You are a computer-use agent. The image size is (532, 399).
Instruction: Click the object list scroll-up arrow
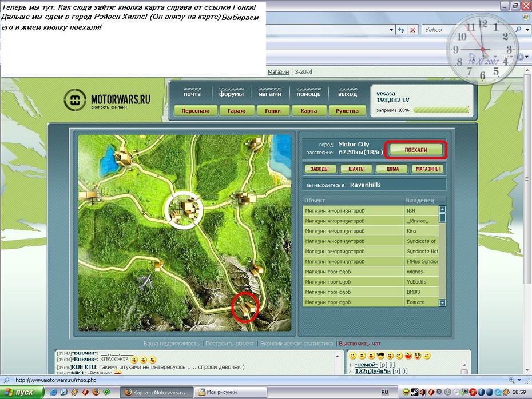click(x=442, y=209)
